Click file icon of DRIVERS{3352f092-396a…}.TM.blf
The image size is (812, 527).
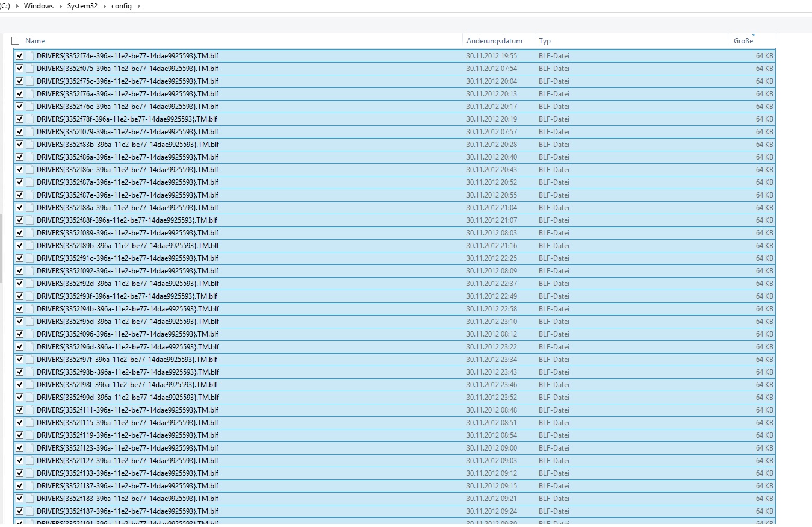pos(30,271)
